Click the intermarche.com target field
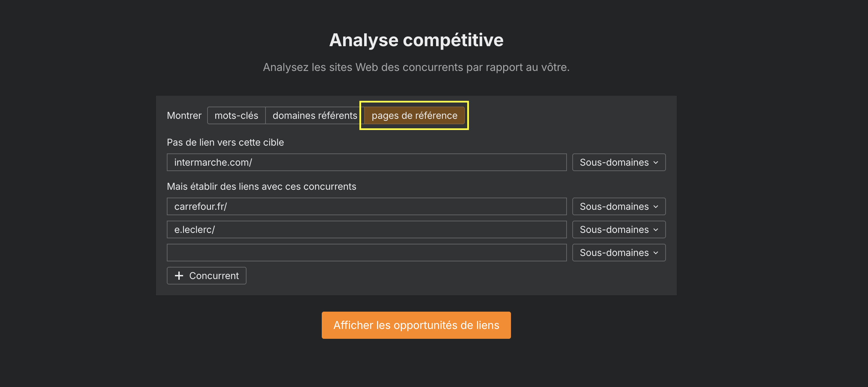Viewport: 868px width, 387px height. tap(366, 162)
